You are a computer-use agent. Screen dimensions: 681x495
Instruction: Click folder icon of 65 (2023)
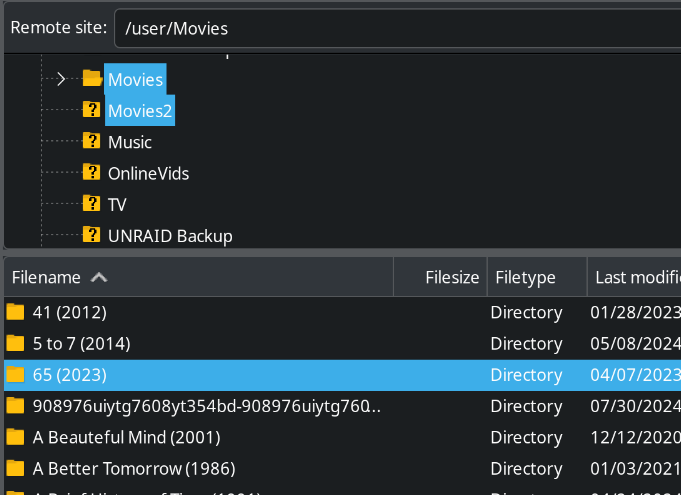[x=15, y=374]
